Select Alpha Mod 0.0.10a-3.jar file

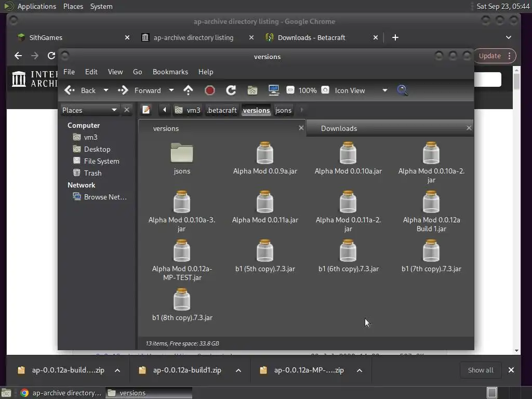(x=182, y=211)
